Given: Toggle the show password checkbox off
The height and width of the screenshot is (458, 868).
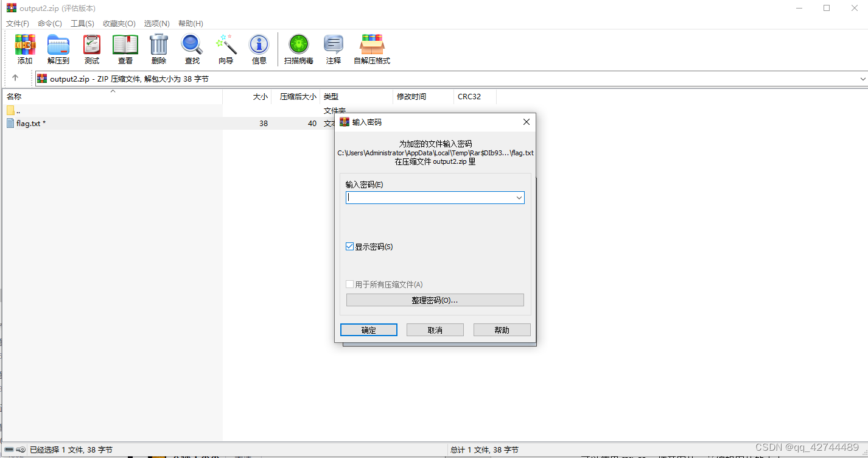Looking at the screenshot, I should click(350, 246).
